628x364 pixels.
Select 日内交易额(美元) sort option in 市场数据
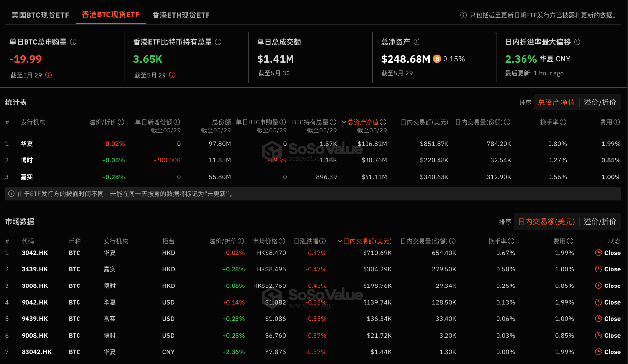pos(546,222)
